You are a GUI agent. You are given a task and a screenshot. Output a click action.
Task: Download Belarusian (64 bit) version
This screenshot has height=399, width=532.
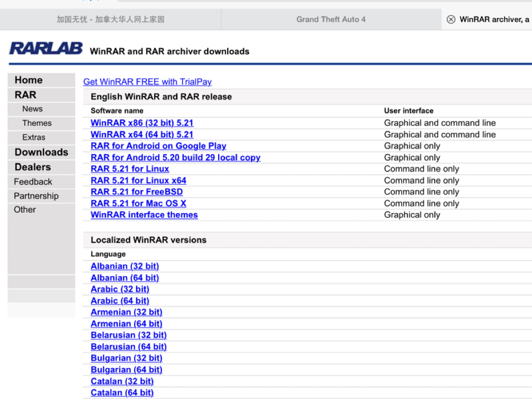click(x=129, y=347)
